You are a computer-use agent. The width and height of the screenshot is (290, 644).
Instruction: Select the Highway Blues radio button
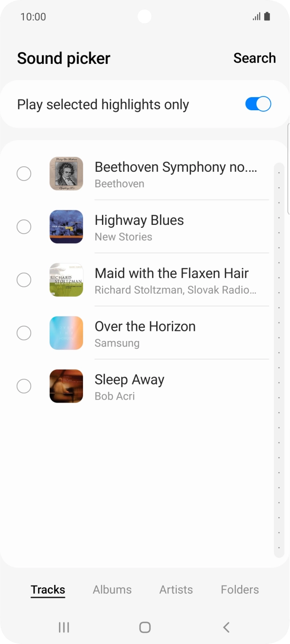(24, 226)
